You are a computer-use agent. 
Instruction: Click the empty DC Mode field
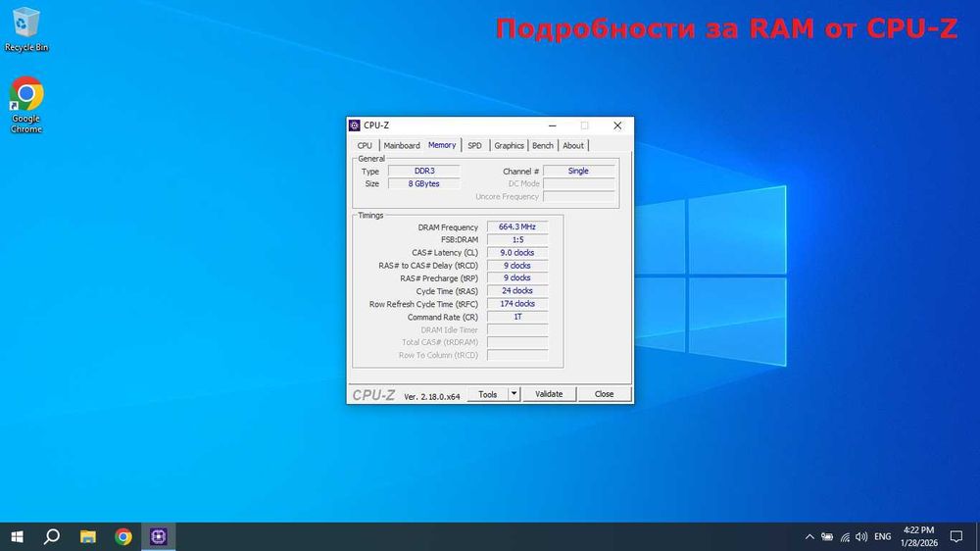578,184
